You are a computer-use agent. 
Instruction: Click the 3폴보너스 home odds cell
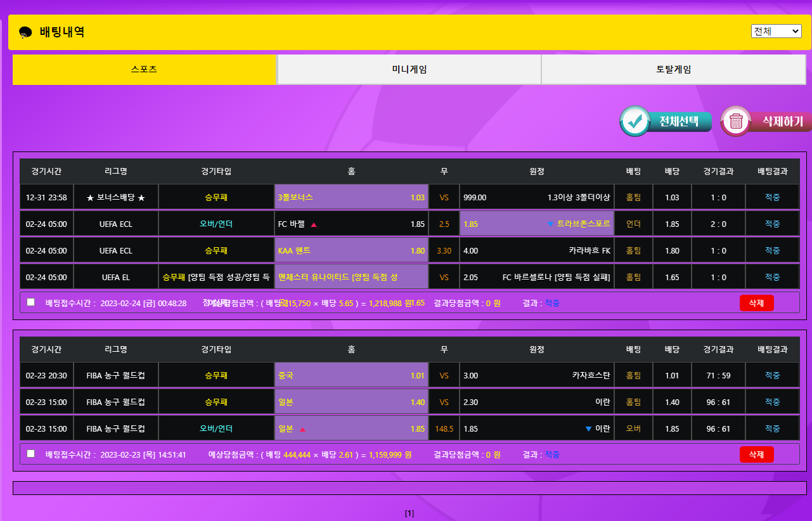(x=351, y=198)
